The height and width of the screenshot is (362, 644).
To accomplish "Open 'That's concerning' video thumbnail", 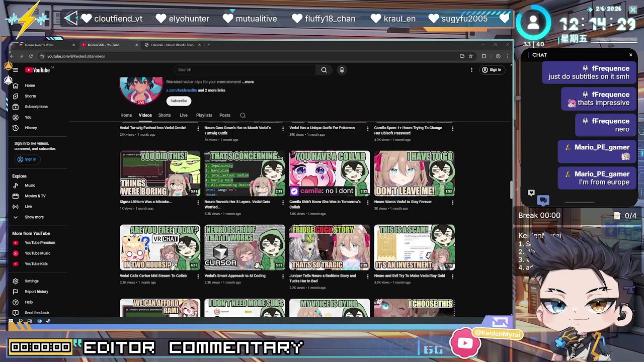I will 245,173.
